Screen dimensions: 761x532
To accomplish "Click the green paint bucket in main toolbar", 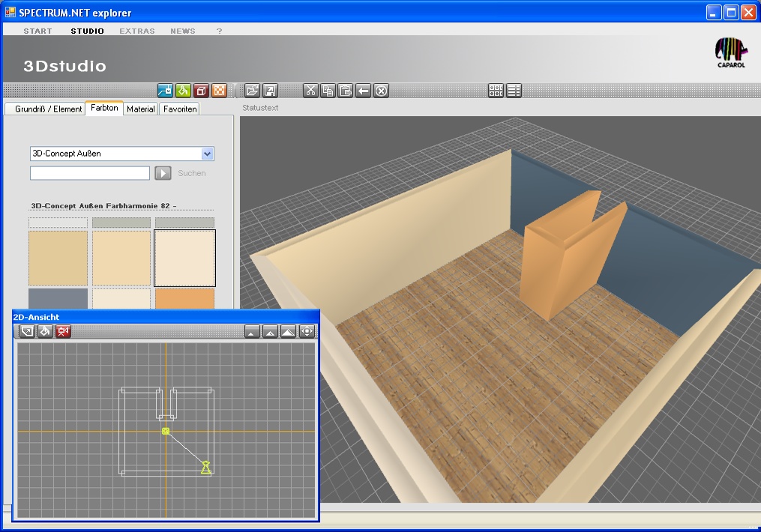I will (183, 91).
